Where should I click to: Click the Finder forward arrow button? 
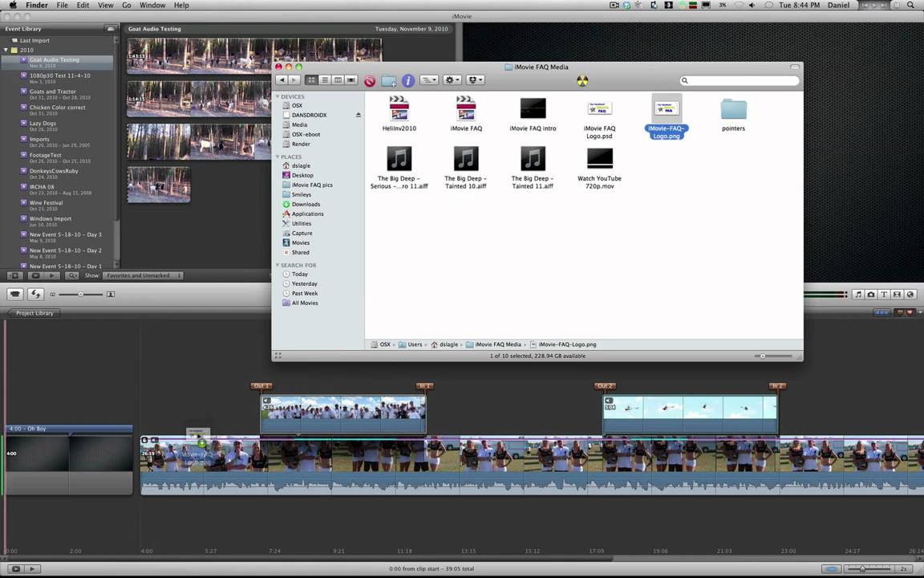[294, 80]
